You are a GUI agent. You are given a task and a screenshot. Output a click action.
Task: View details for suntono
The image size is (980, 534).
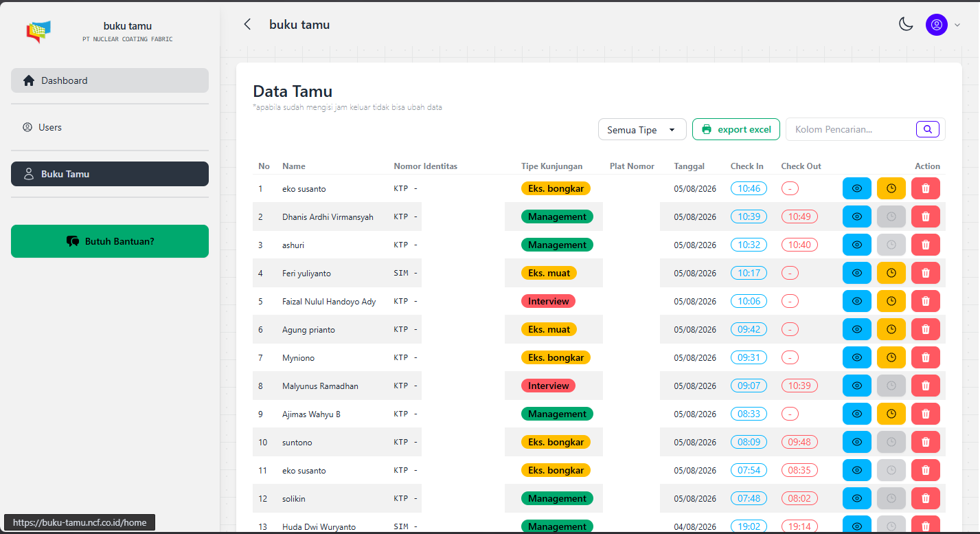pos(857,442)
